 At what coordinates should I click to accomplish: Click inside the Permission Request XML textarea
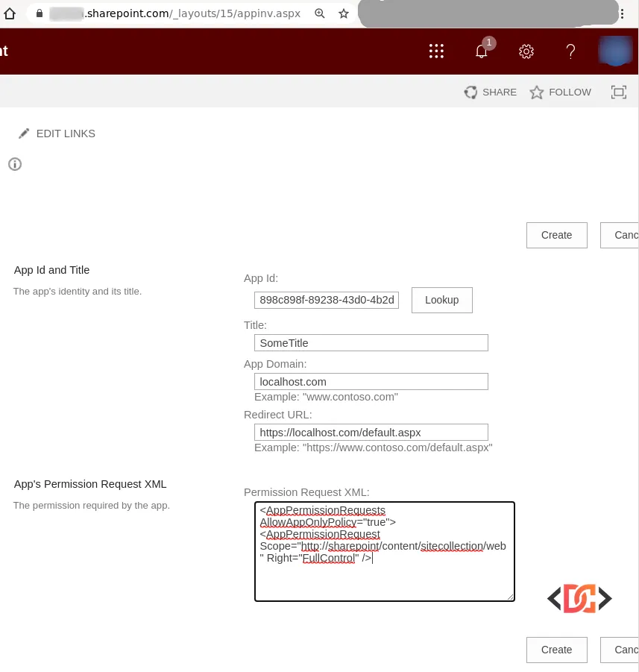point(384,552)
